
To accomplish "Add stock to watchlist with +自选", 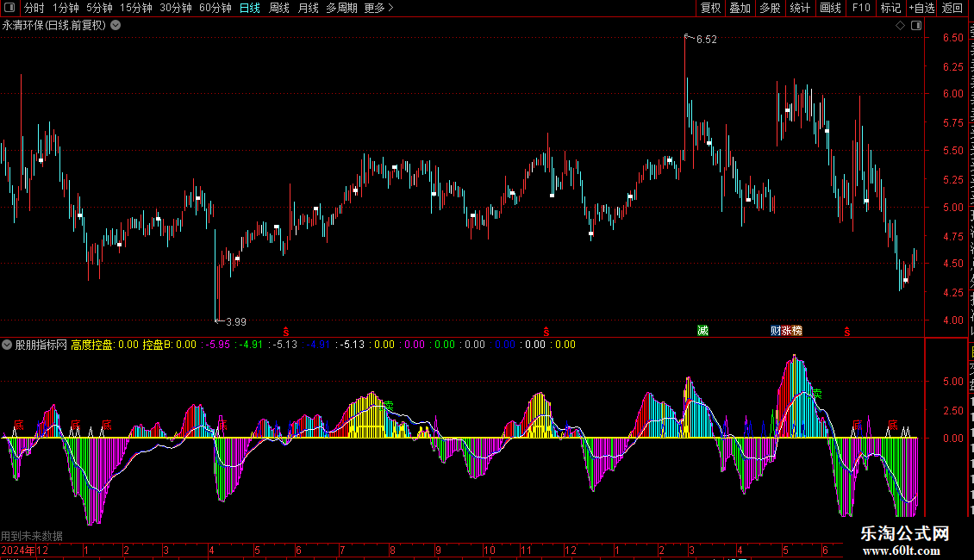I will (921, 8).
